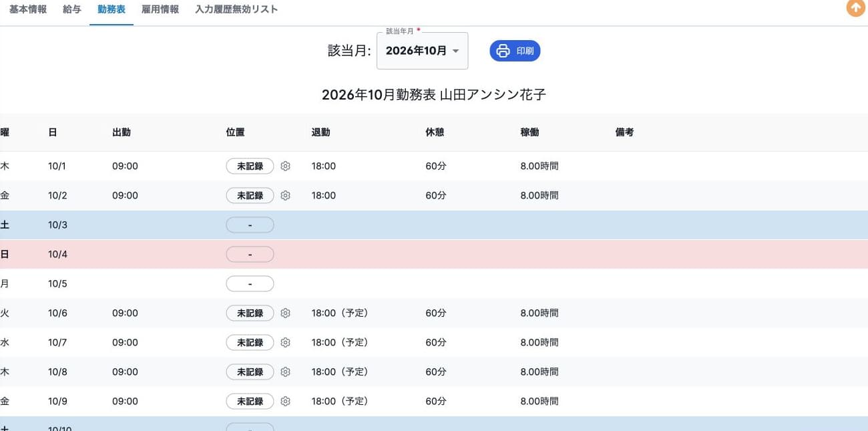Open the 基本情報 tab

coord(28,9)
